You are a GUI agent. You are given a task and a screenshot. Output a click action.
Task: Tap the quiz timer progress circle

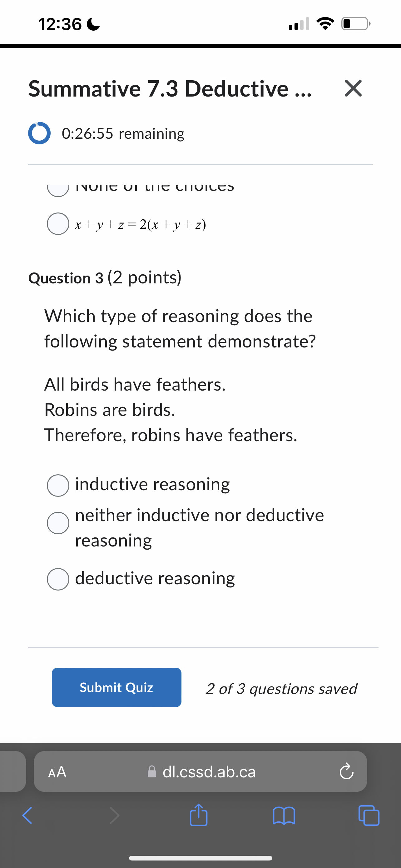(39, 134)
